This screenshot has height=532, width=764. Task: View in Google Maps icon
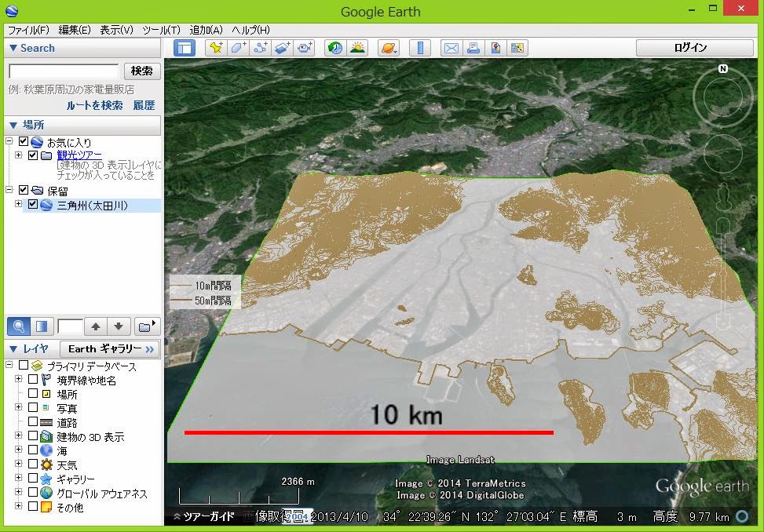coord(517,48)
